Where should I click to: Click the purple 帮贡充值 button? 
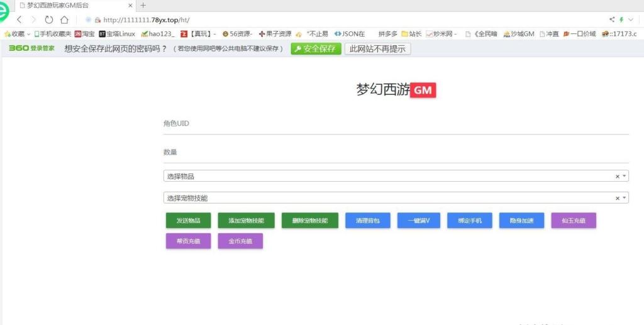(x=188, y=241)
